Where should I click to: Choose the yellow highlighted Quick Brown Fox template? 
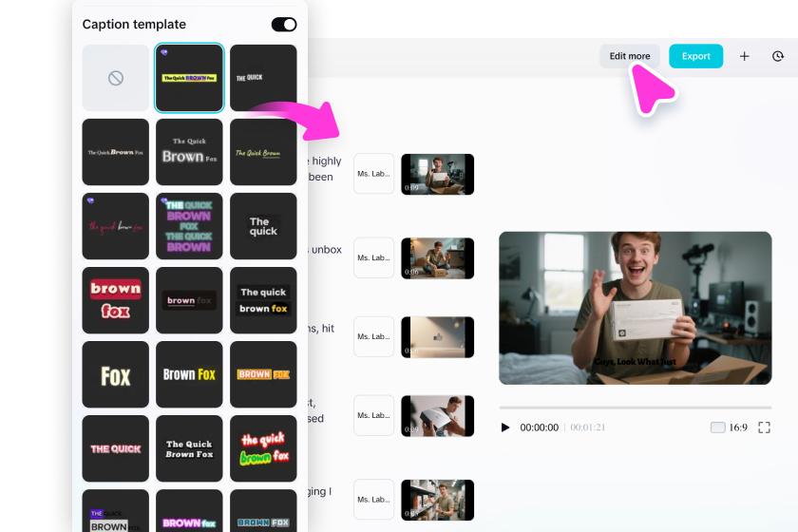point(189,78)
